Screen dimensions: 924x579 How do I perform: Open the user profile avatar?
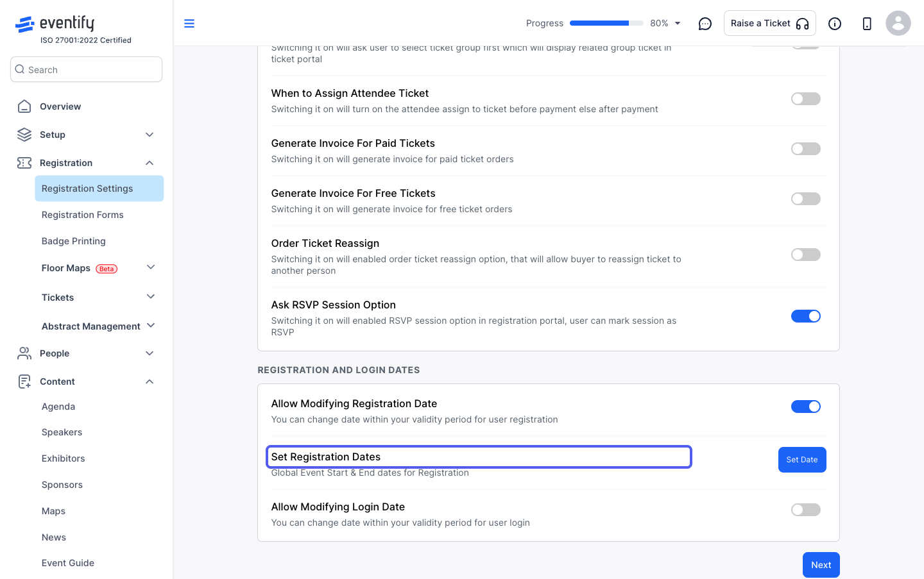point(898,23)
